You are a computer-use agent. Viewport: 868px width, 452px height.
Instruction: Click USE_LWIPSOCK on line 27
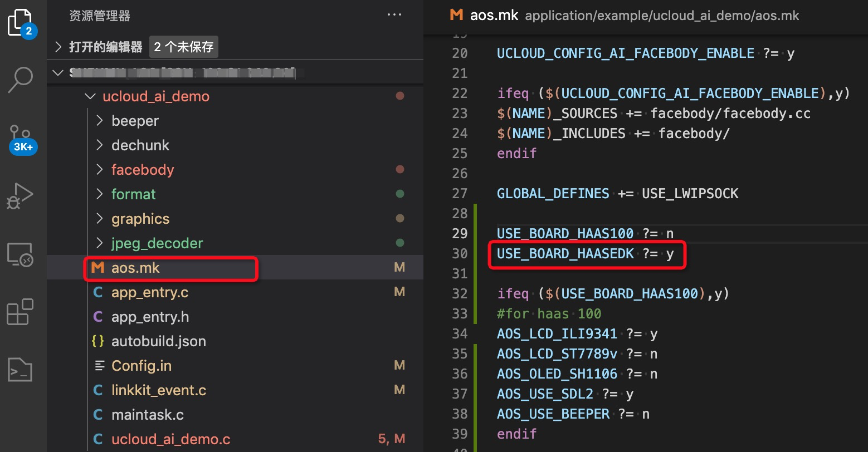(x=690, y=194)
